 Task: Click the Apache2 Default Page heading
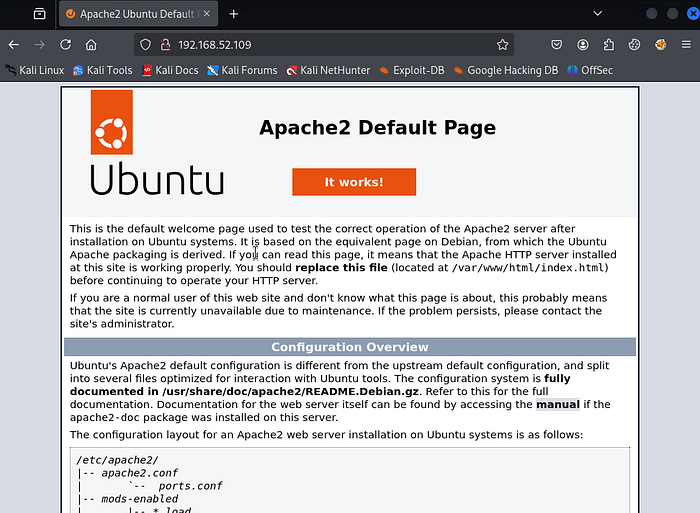(x=377, y=128)
